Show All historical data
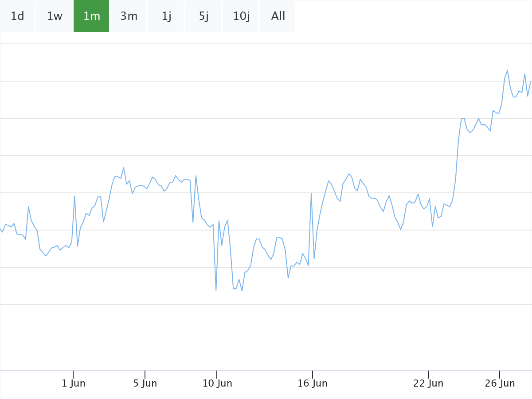Viewport: 532px width, 399px height. (278, 16)
